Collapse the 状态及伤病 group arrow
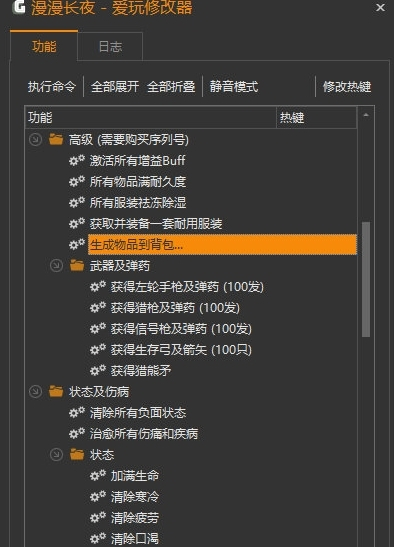The image size is (394, 547). point(35,391)
